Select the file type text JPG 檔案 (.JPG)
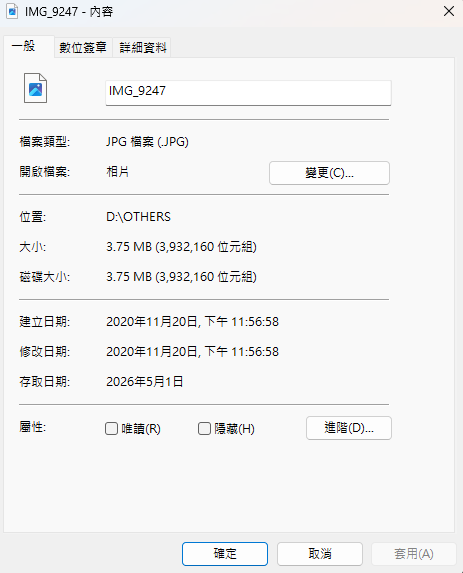463x573 pixels. coord(147,141)
